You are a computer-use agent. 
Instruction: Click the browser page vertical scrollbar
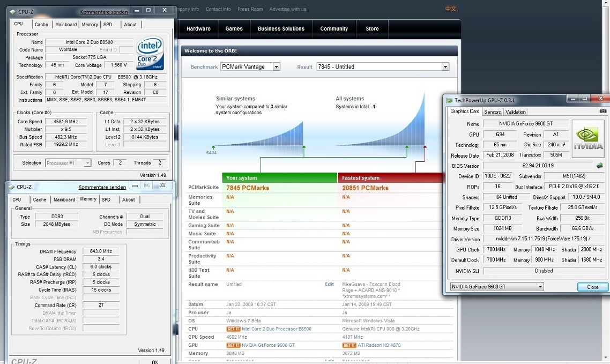[606, 180]
